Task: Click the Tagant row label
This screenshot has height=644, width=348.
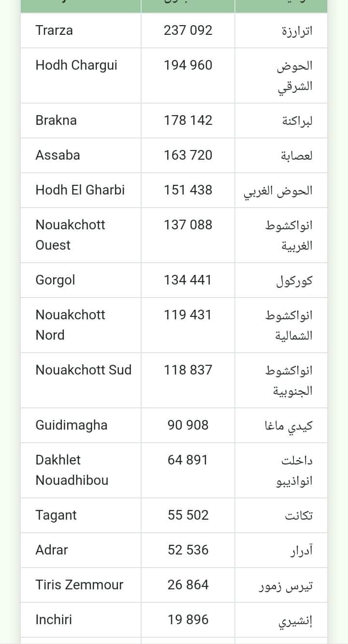Action: coord(56,515)
